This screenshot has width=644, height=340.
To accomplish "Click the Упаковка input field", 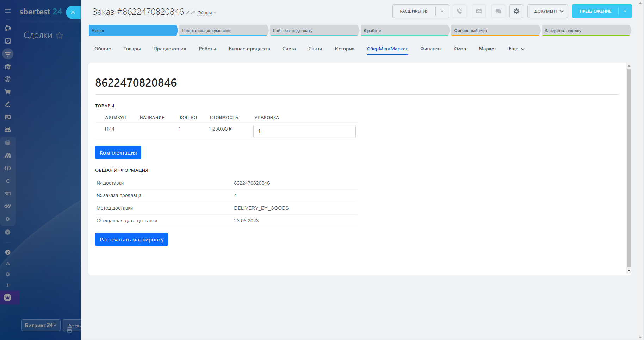I will pyautogui.click(x=304, y=131).
